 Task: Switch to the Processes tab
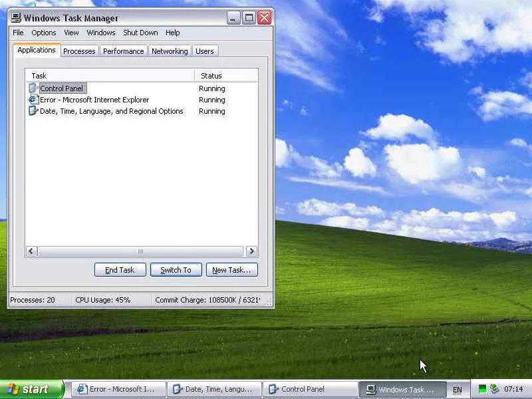(79, 51)
